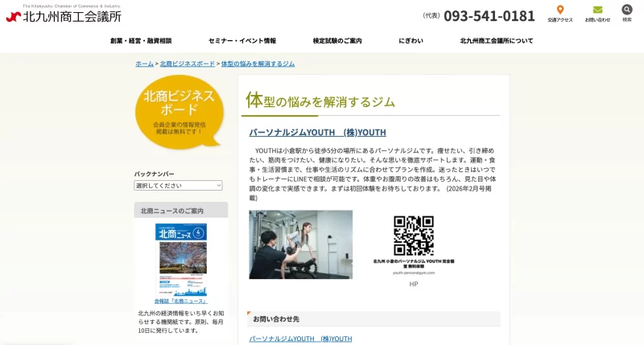
Task: Click the yellow 北商ビジネスボード speech bubble
Action: point(180,112)
